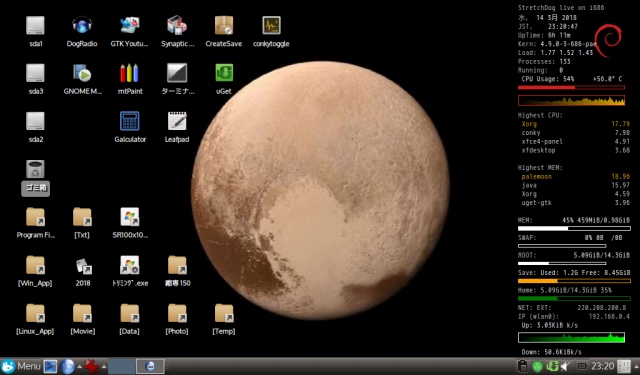Click the Save usage orange bar
This screenshot has width=640, height=375.
tap(574, 281)
